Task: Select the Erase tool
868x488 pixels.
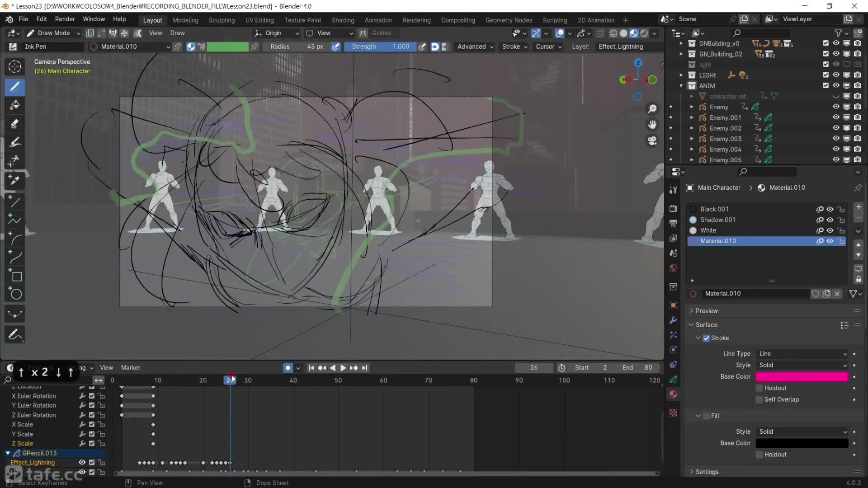Action: [14, 124]
